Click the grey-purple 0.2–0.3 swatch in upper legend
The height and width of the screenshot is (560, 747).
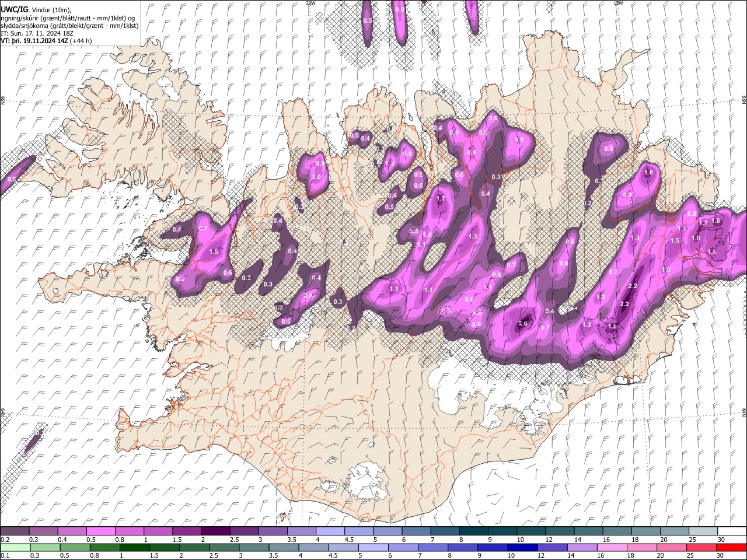coord(15,531)
